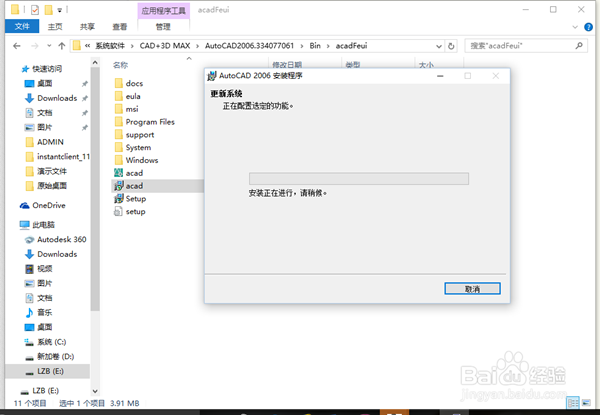Navigate to CAD+3D MAX breadcrumb
The width and height of the screenshot is (600, 415).
pos(165,46)
